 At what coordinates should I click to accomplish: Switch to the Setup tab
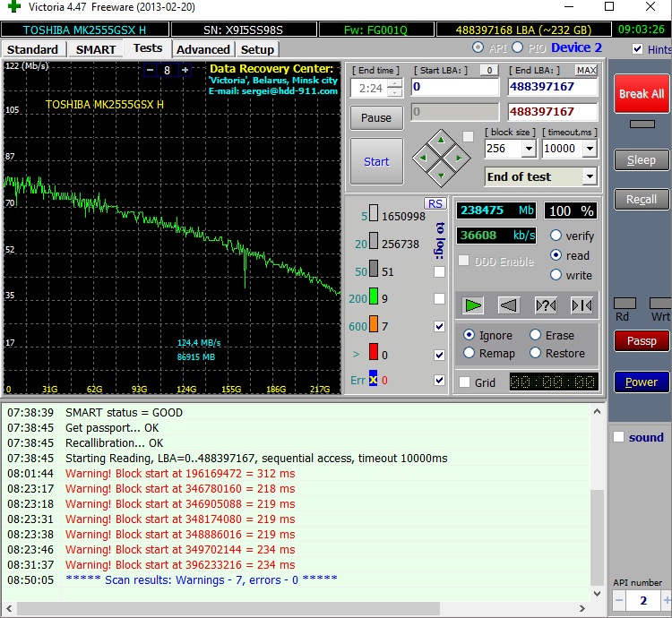coord(257,49)
